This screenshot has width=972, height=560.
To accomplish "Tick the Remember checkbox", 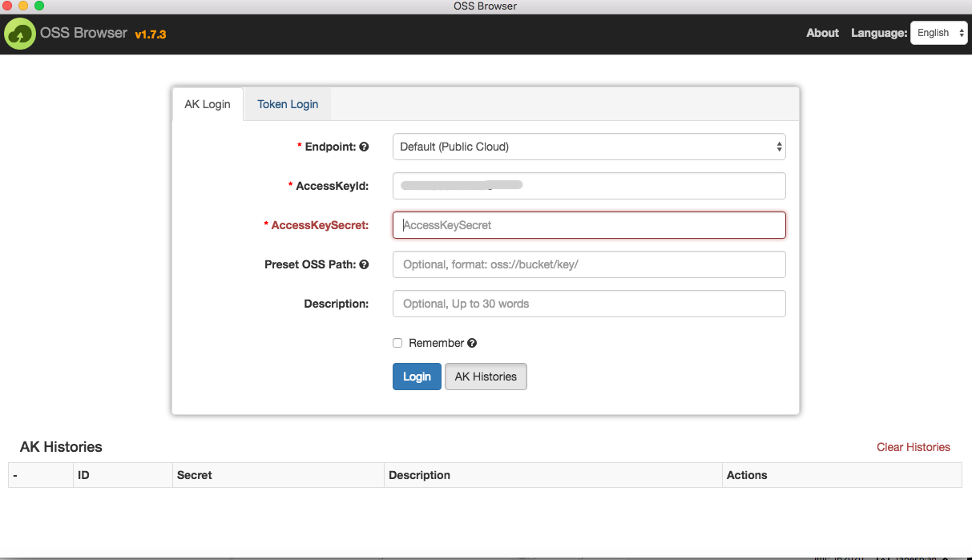I will tap(397, 343).
